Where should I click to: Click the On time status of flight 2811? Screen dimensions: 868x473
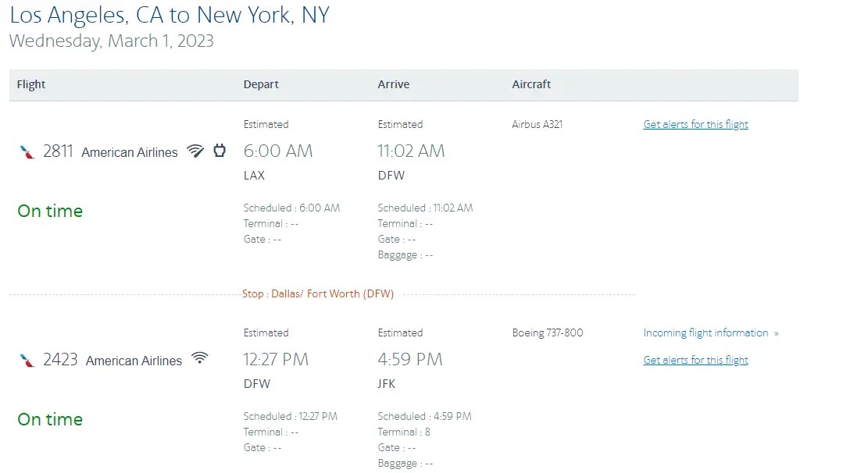click(49, 211)
